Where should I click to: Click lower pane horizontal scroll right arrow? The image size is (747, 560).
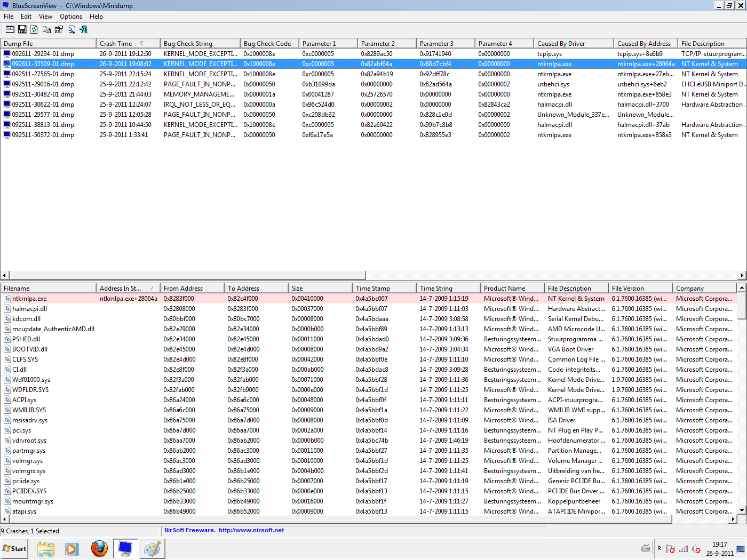click(x=733, y=519)
